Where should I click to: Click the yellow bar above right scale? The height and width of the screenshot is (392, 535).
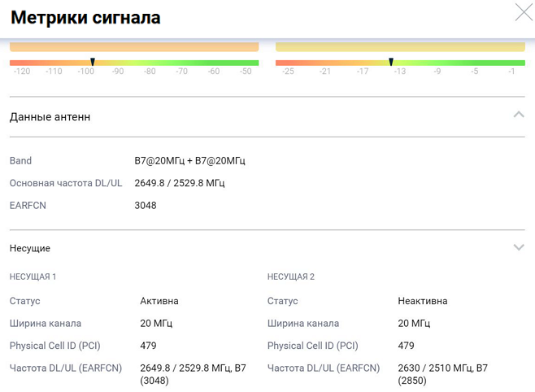[x=400, y=47]
